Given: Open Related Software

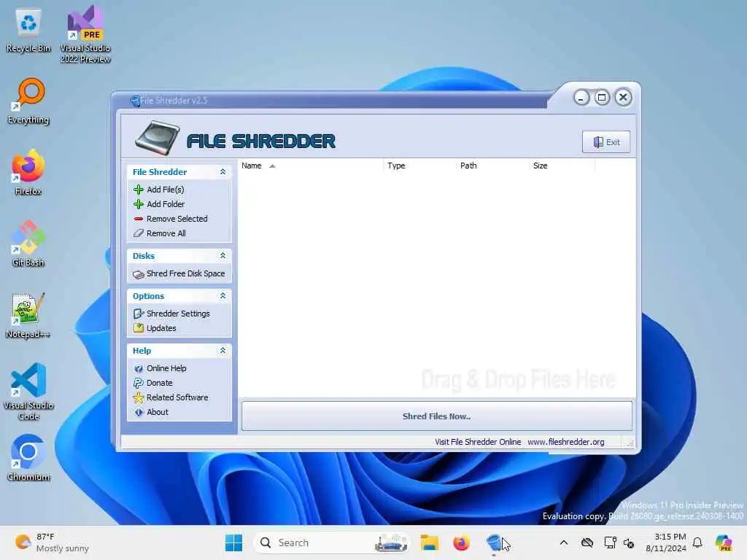Looking at the screenshot, I should 177,397.
